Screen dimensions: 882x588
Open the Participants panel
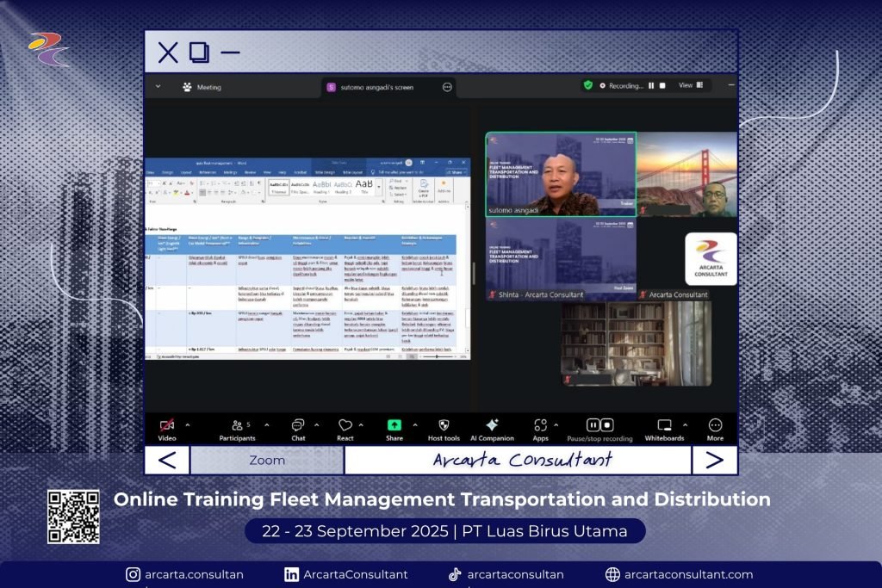click(x=237, y=426)
